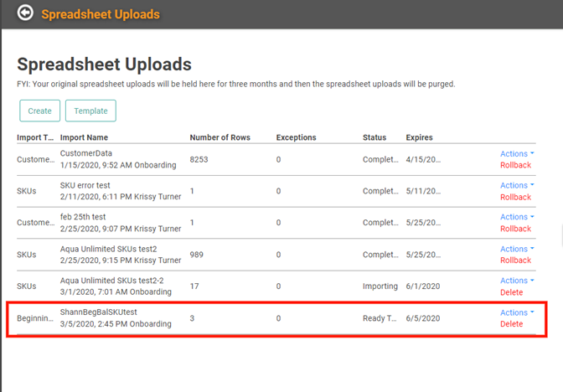
Task: Open Actions dropdown for ShannBegBalSKUtest
Action: pyautogui.click(x=516, y=312)
